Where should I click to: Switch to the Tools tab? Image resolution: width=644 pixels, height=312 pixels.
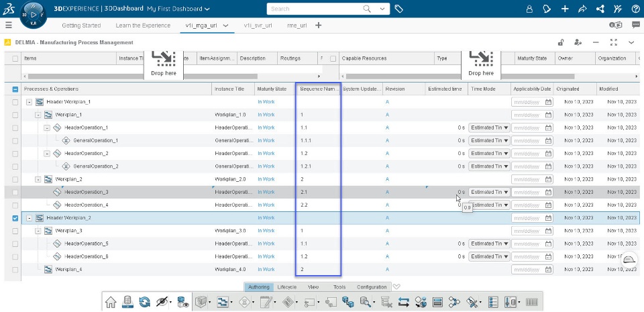coord(339,287)
